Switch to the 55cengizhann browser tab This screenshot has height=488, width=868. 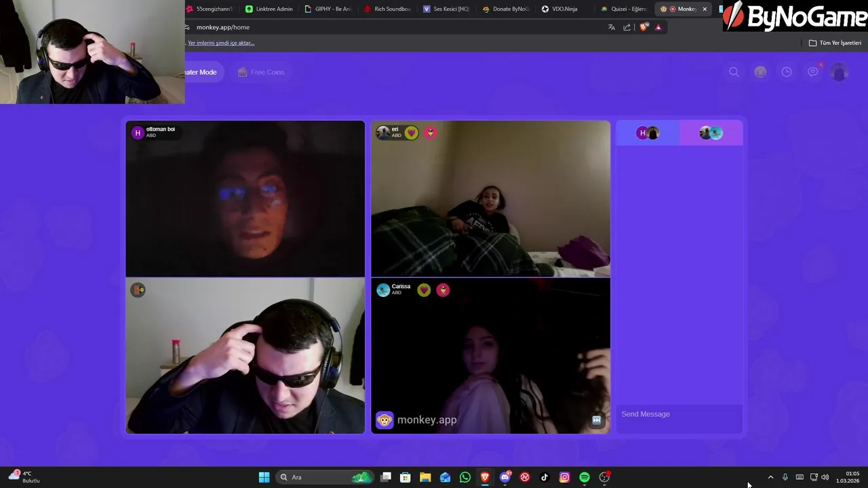tap(210, 9)
